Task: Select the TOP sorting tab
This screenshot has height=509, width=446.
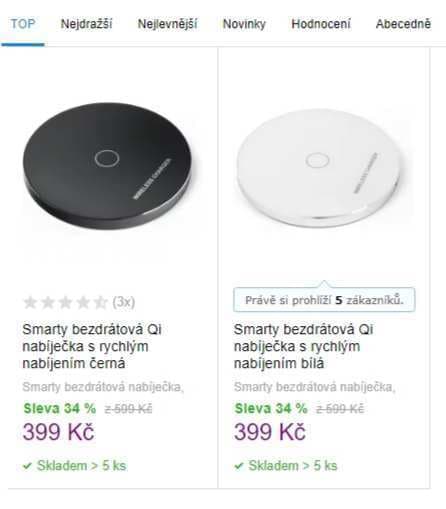Action: 23,24
